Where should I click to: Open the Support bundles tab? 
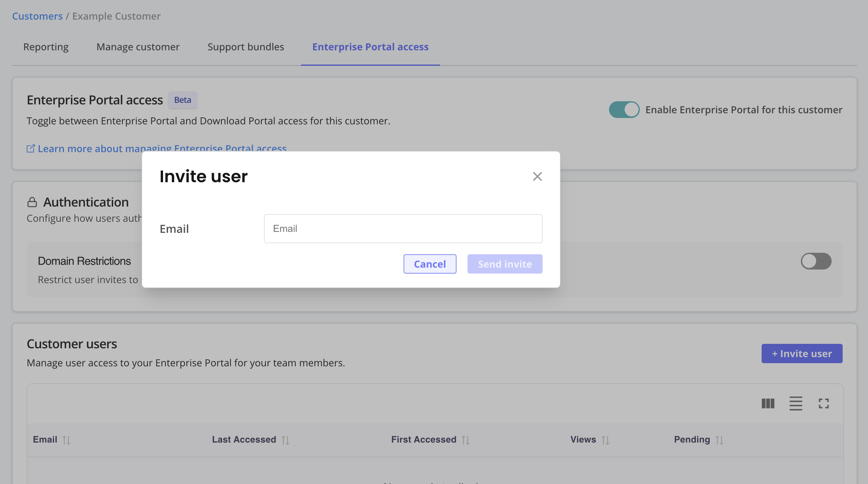(x=246, y=47)
